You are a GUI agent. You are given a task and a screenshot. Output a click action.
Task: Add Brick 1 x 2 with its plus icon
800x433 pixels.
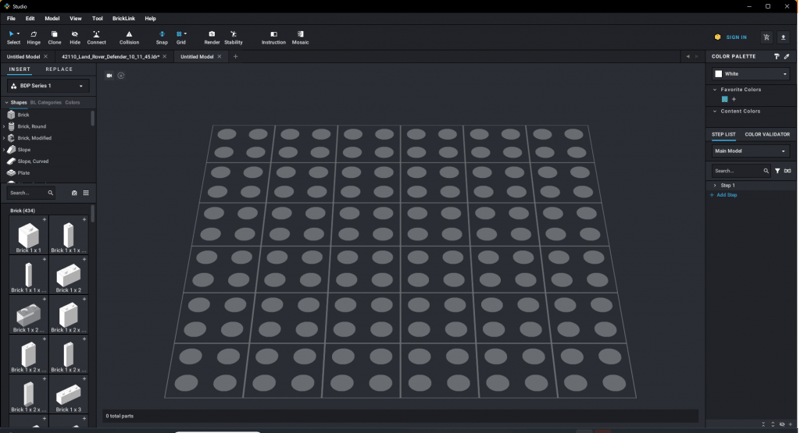pyautogui.click(x=84, y=259)
